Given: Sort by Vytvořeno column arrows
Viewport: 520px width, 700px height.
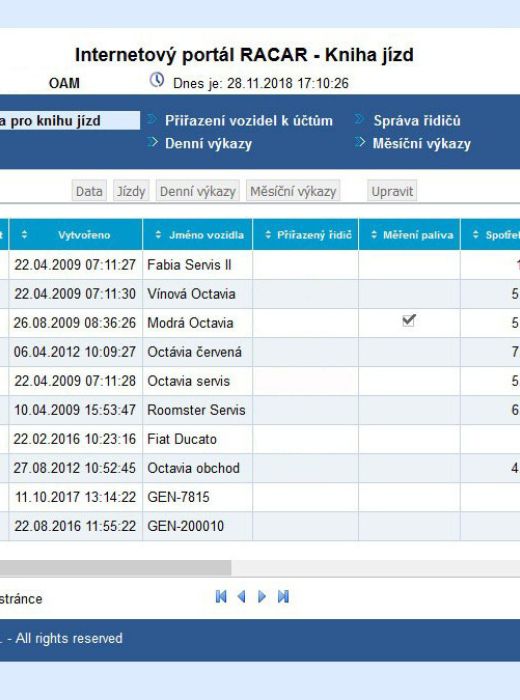Looking at the screenshot, I should (25, 235).
